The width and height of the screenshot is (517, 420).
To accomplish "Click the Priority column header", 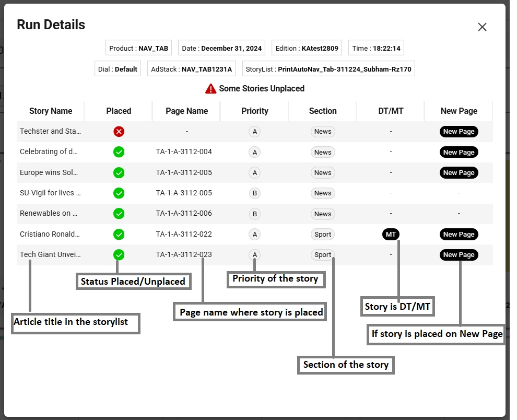I will [x=255, y=111].
